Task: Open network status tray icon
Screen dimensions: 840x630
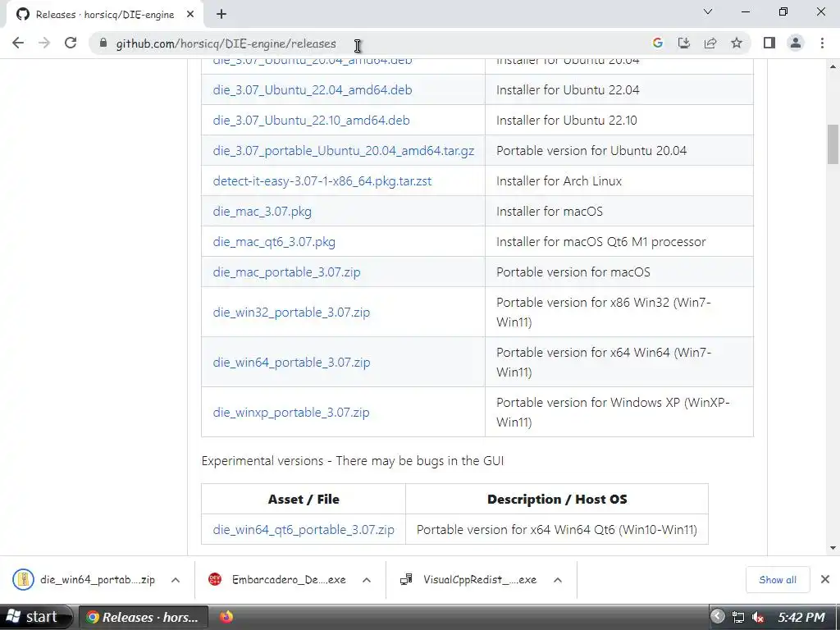Action: [737, 617]
